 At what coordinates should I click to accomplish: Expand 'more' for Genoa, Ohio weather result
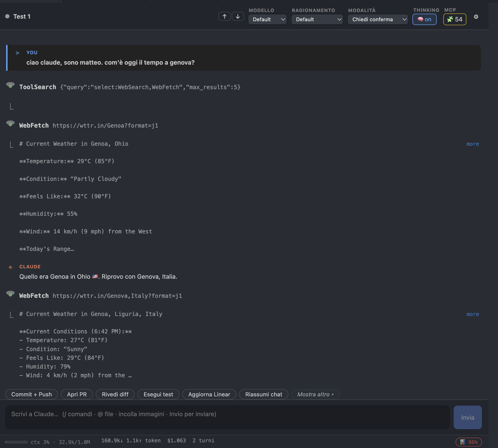point(473,144)
